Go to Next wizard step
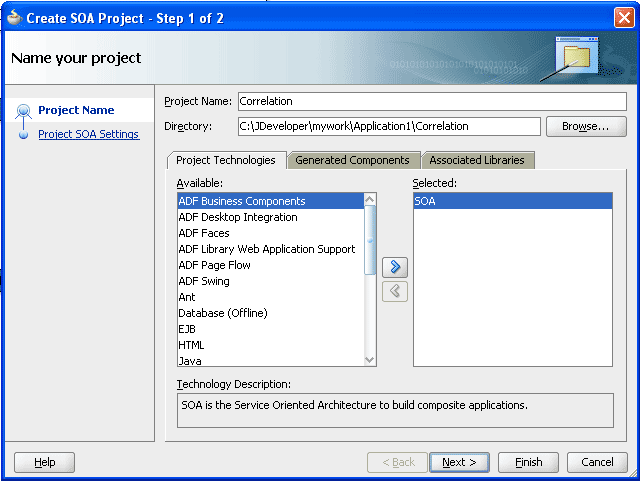The image size is (640, 481). tap(459, 462)
